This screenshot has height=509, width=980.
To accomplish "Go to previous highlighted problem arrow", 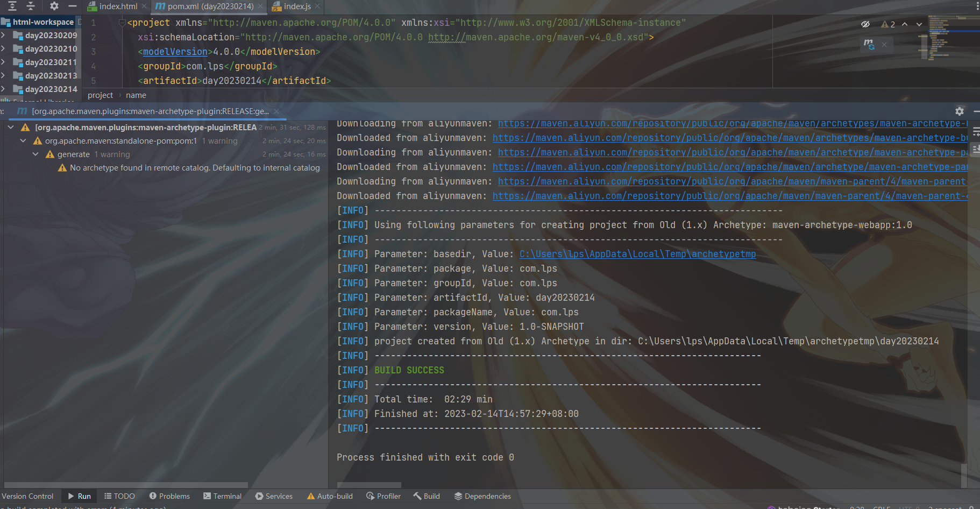I will [x=905, y=24].
